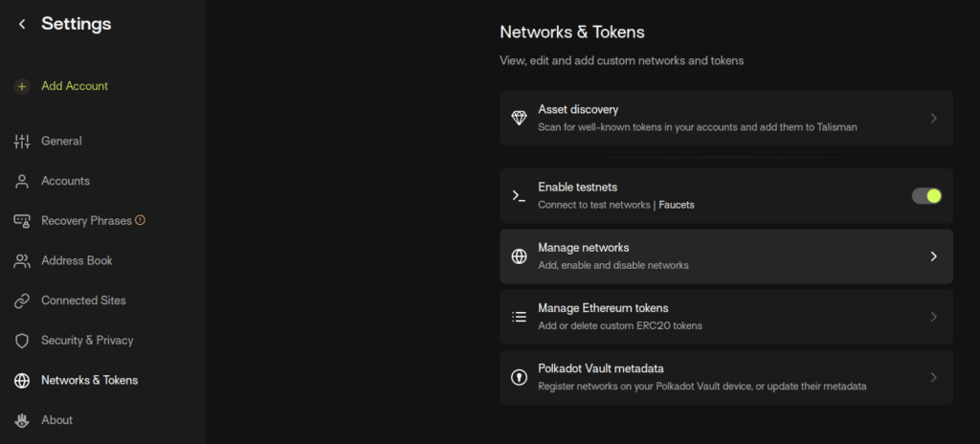Click the About Talisman hand icon

22,420
